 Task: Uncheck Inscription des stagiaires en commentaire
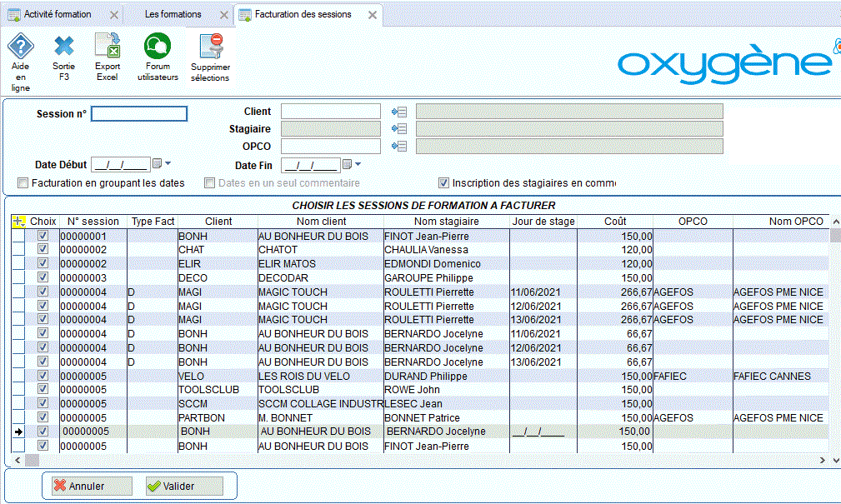pos(444,183)
